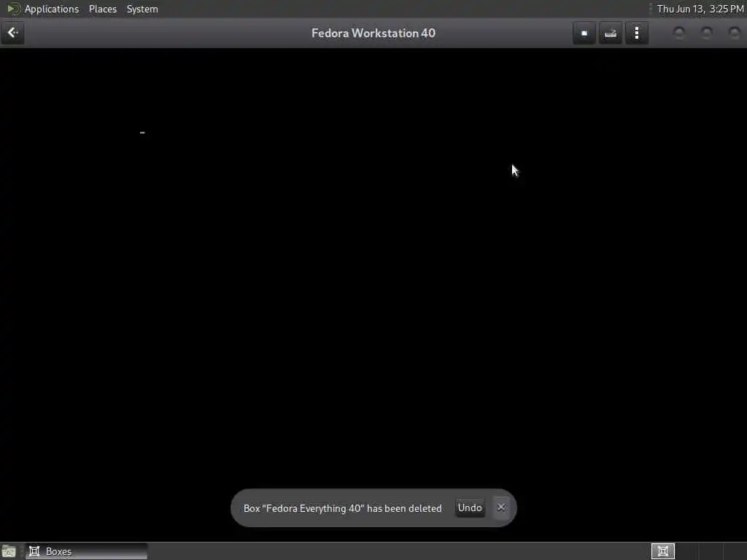Open the Applications menu
Viewport: 747px width, 560px height.
click(52, 9)
